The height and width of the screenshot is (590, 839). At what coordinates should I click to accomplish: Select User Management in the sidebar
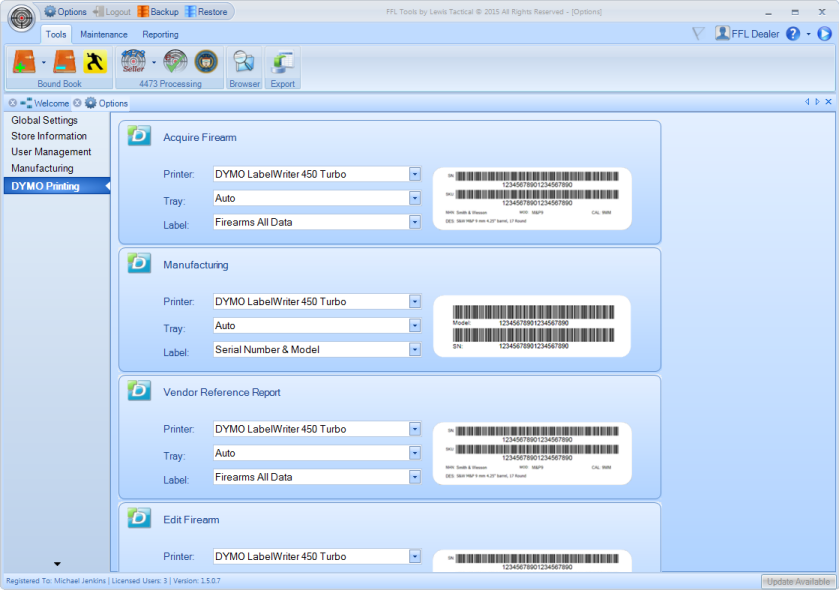tap(51, 152)
